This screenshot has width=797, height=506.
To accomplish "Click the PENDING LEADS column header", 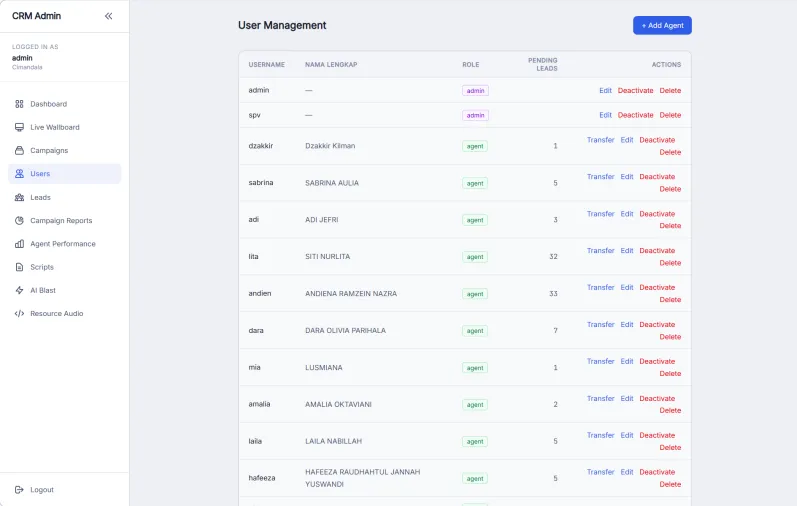I will [542, 65].
